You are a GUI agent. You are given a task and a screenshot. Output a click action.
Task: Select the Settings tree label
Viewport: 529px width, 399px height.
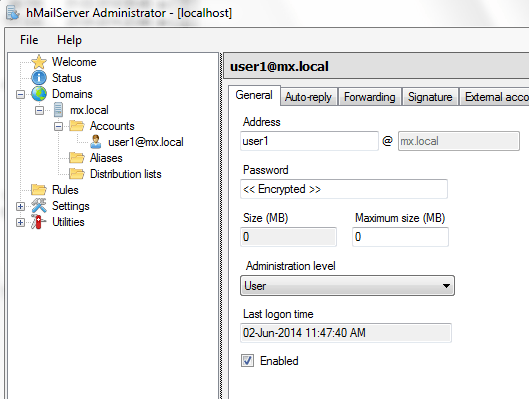click(71, 206)
